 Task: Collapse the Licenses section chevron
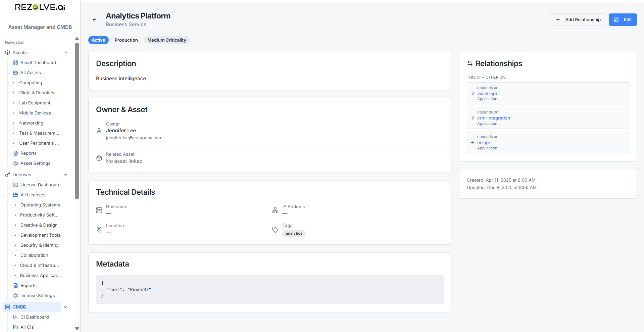tap(66, 175)
